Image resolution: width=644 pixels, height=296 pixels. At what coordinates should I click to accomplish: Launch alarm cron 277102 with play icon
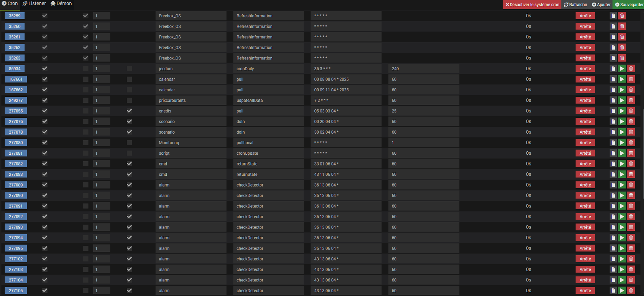(x=622, y=259)
